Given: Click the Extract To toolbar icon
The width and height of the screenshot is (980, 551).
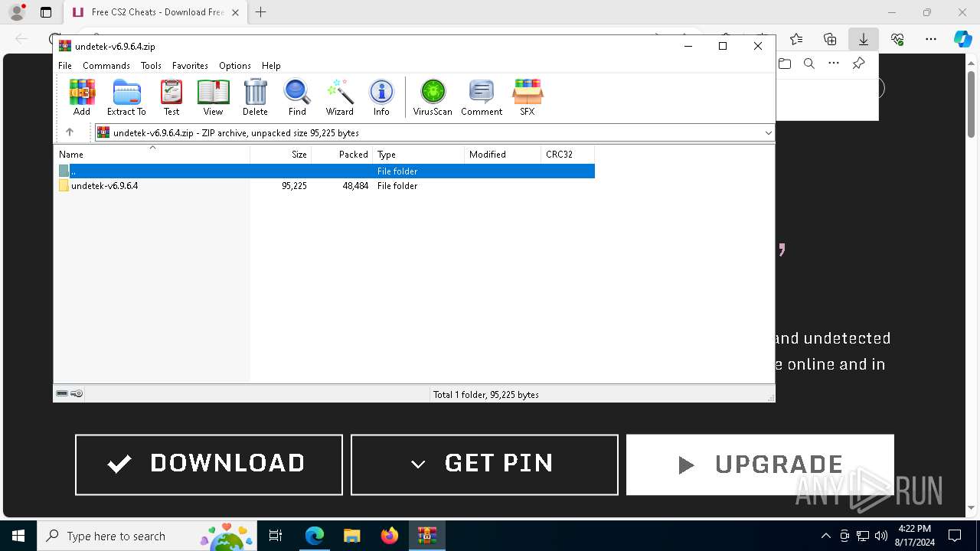Looking at the screenshot, I should (x=126, y=97).
